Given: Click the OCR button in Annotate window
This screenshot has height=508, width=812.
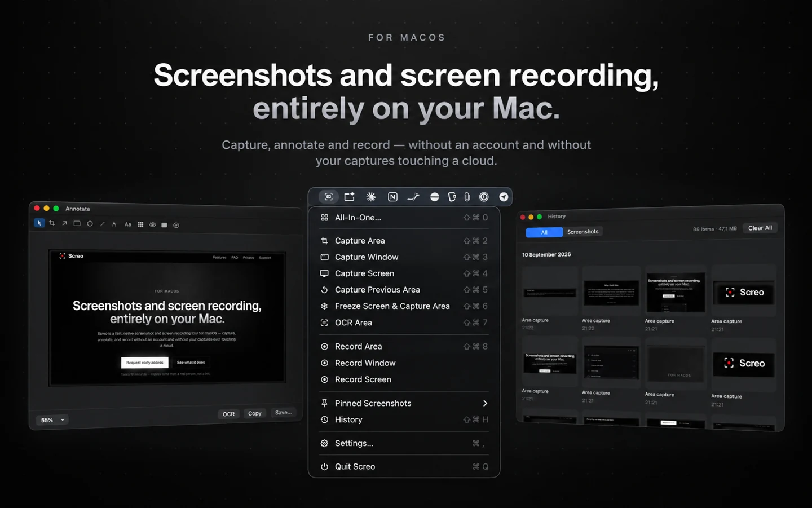Looking at the screenshot, I should click(228, 414).
